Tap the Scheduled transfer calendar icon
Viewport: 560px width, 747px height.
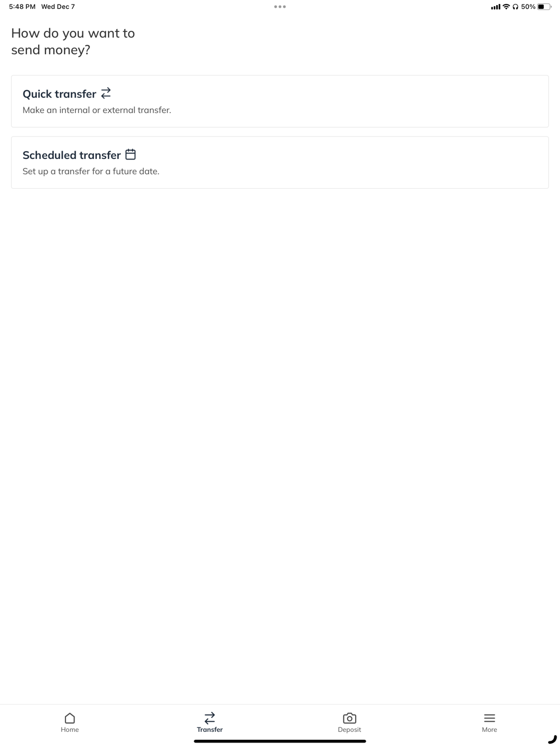coord(130,154)
